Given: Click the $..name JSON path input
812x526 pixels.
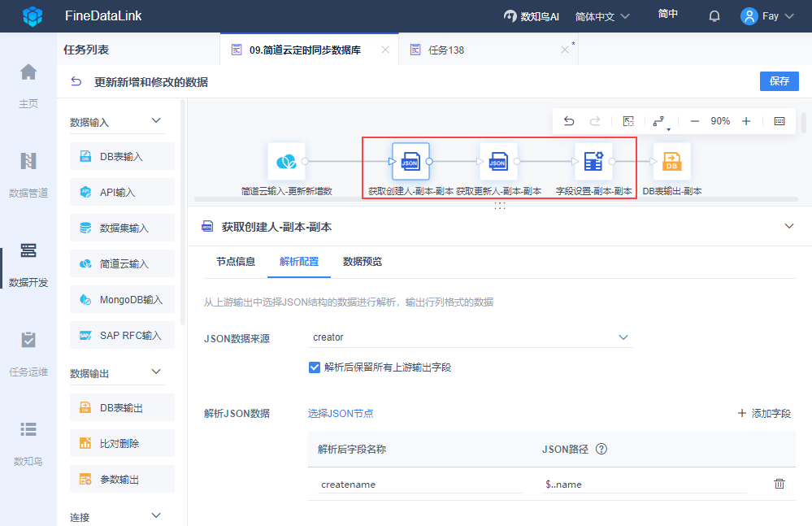Looking at the screenshot, I should (645, 485).
